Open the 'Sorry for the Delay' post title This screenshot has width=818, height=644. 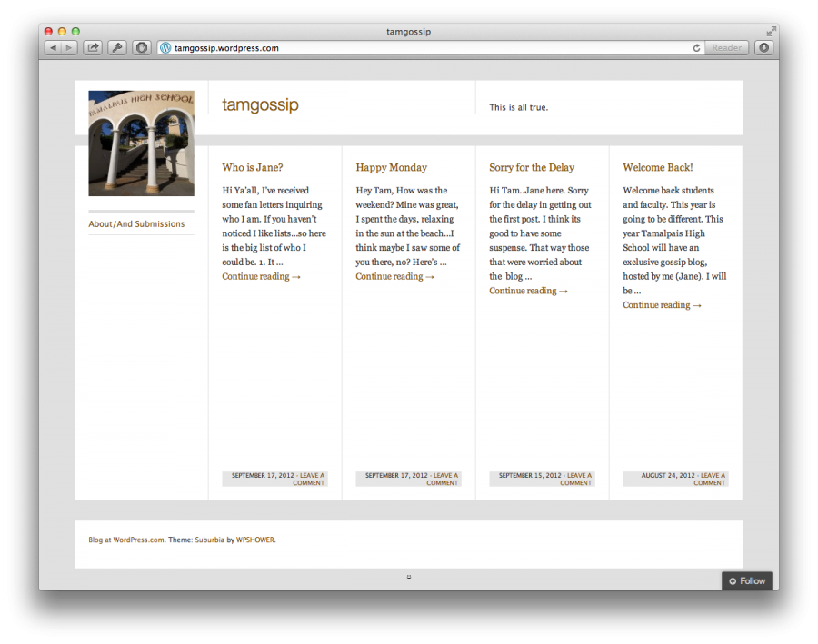(x=532, y=167)
